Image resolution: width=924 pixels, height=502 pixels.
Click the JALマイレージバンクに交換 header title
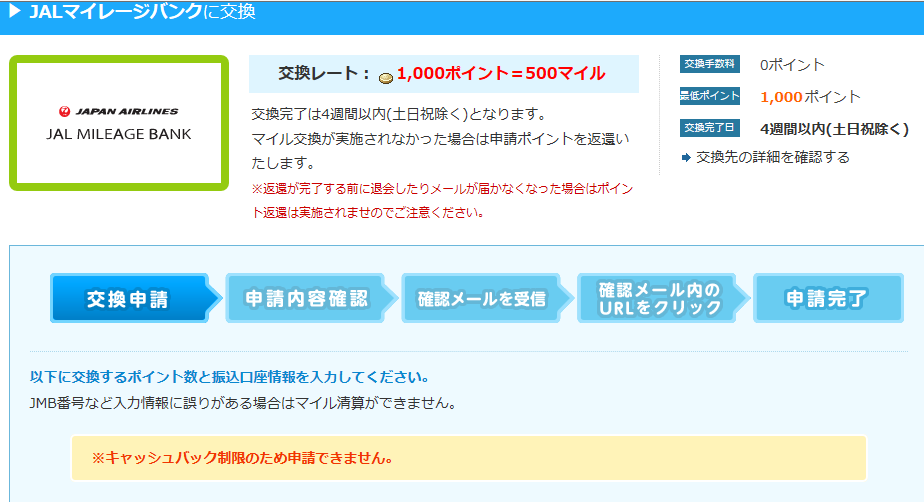pyautogui.click(x=142, y=11)
